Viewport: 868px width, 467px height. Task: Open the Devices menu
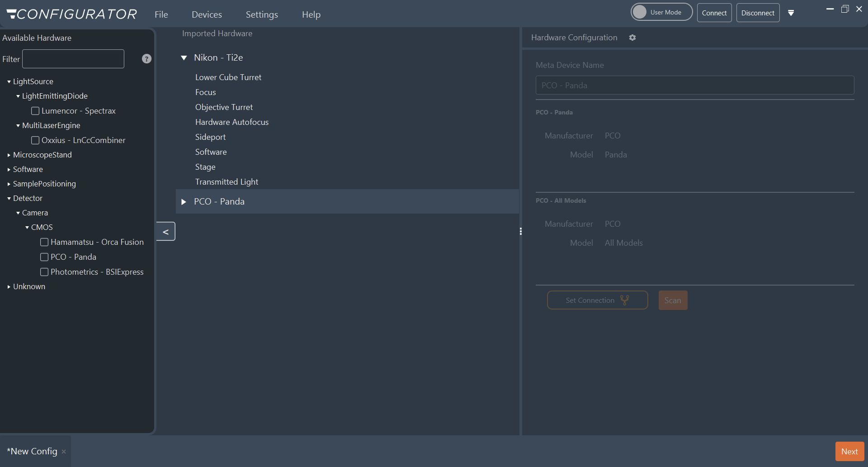tap(207, 14)
